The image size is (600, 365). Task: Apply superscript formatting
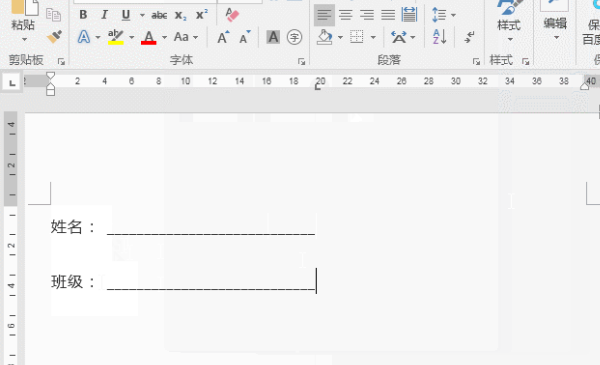tap(202, 15)
